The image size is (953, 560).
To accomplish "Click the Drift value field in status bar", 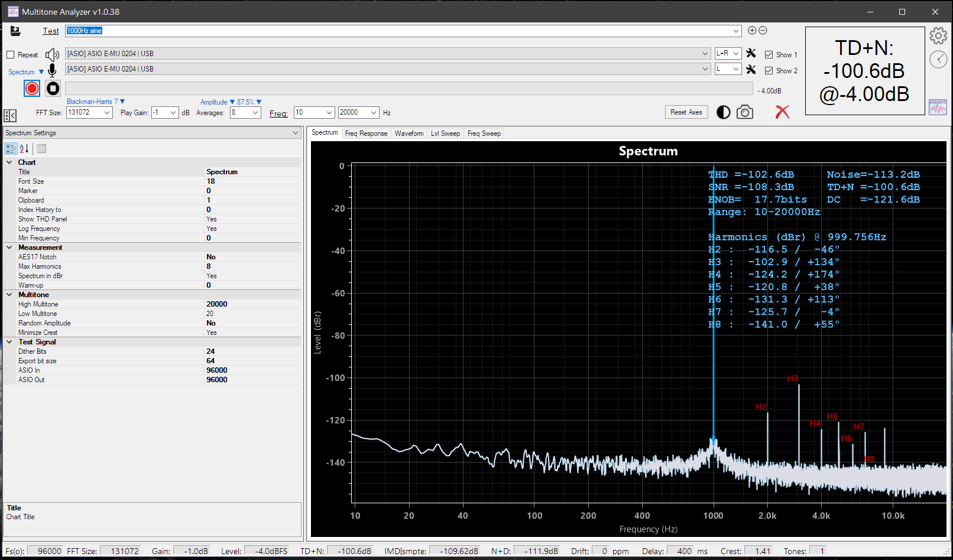I will tap(600, 551).
